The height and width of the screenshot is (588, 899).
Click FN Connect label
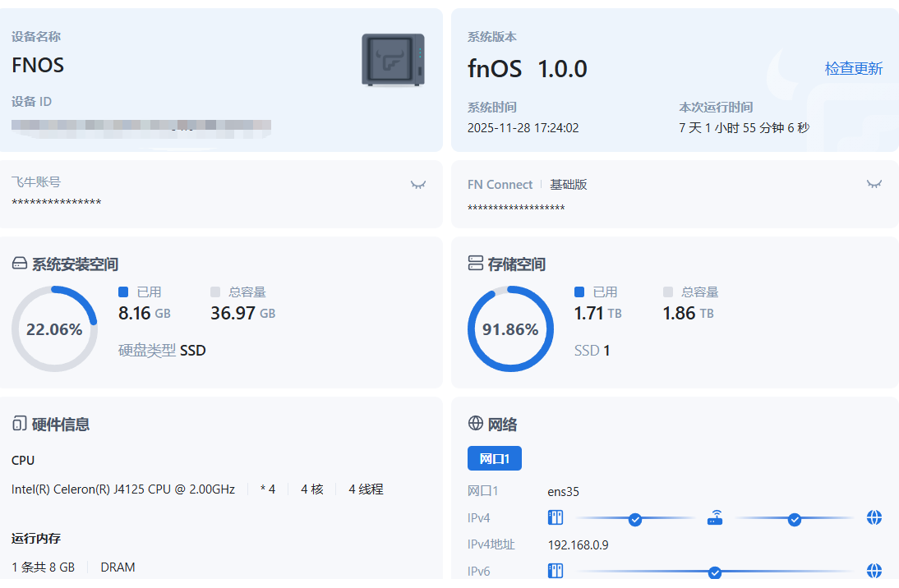(500, 185)
